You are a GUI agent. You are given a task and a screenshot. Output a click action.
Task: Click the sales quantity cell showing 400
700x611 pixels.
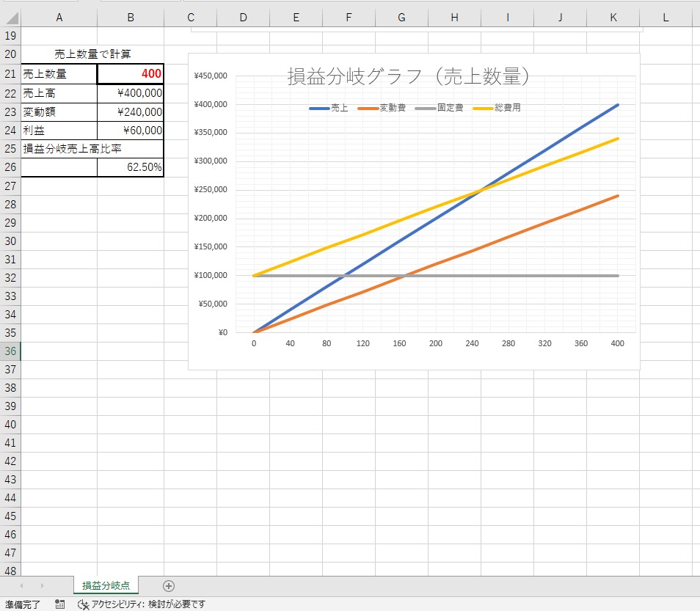[x=131, y=73]
